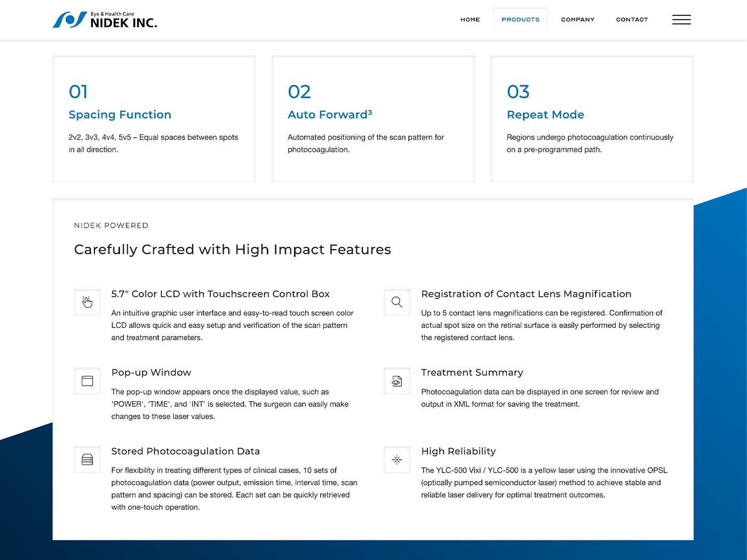747x560 pixels.
Task: Click the Spacing Function heading
Action: (120, 115)
